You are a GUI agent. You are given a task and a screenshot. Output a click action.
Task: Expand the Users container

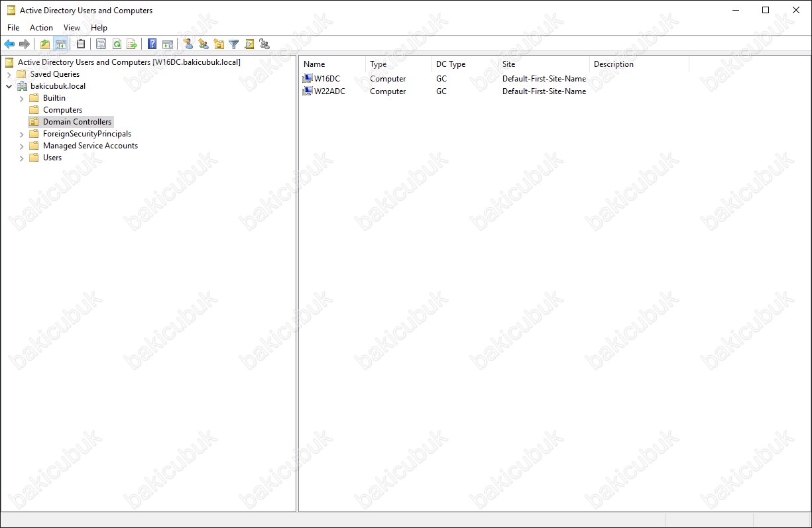pos(22,158)
